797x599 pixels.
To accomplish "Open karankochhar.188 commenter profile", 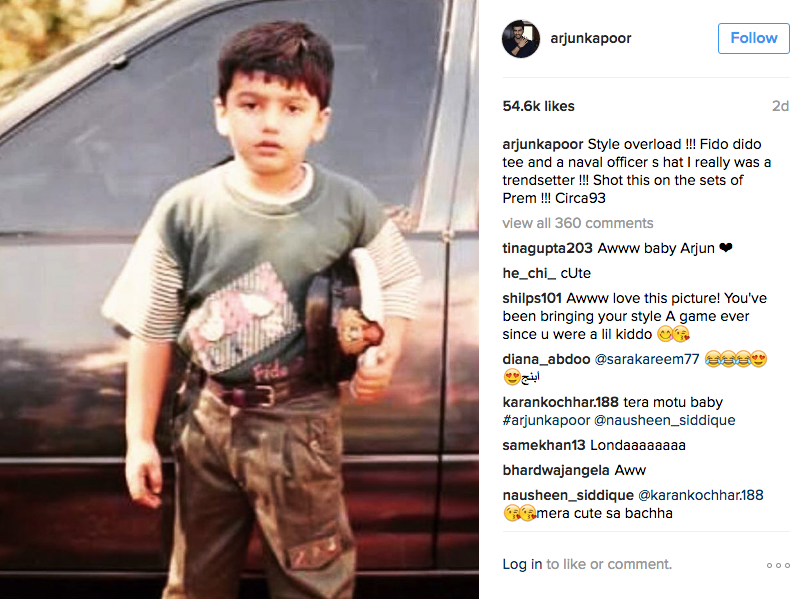I will (560, 402).
